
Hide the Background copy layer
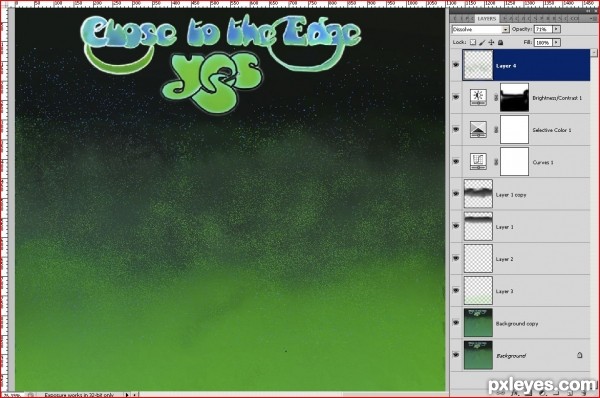pos(456,323)
